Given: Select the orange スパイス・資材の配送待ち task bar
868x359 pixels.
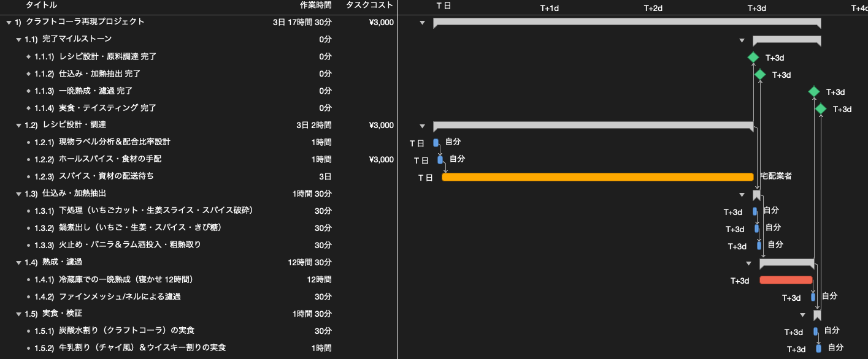Looking at the screenshot, I should click(597, 177).
